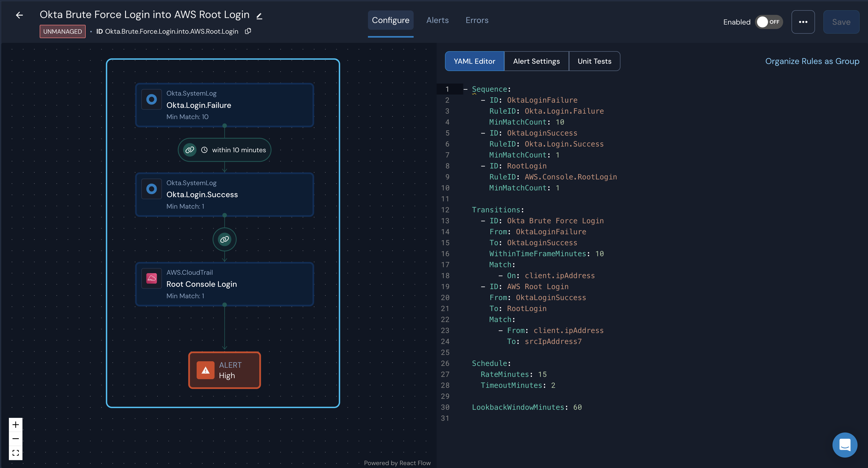868x468 pixels.
Task: Zoom in using the plus control
Action: tap(15, 425)
